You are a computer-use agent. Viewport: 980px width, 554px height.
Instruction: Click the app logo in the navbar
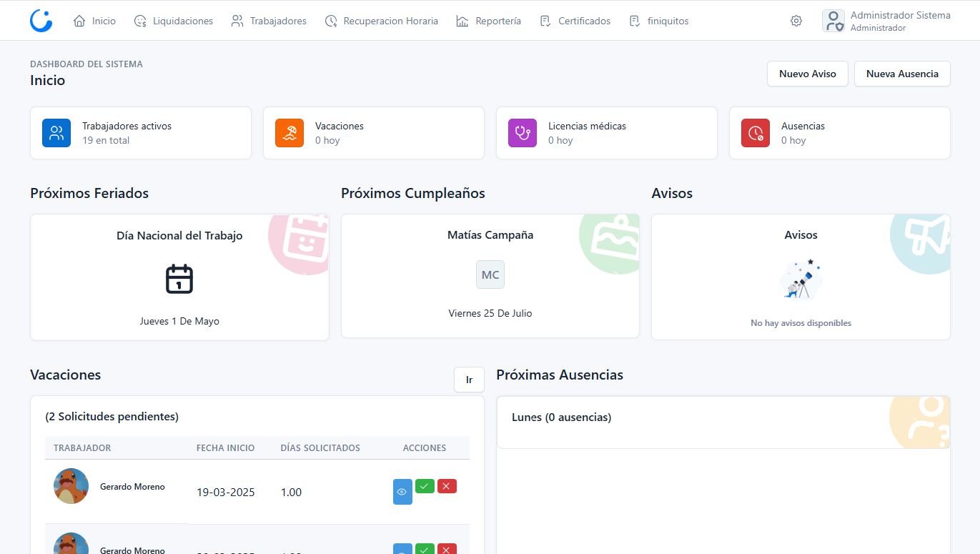[41, 21]
